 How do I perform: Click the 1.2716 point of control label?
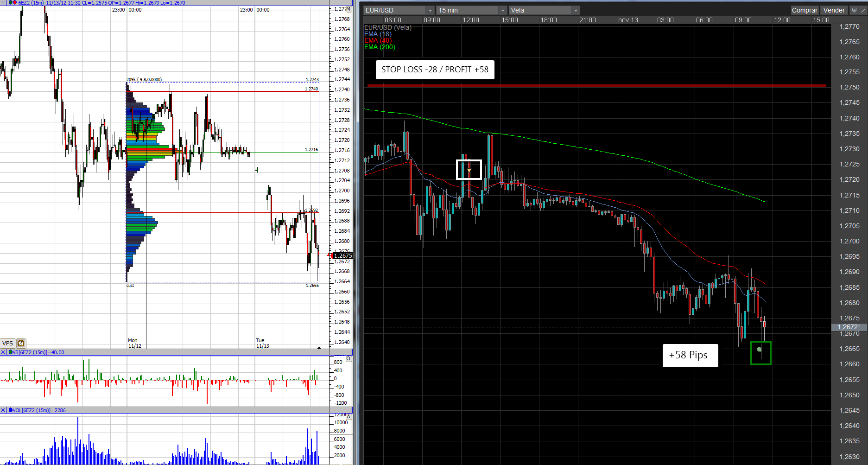[311, 150]
